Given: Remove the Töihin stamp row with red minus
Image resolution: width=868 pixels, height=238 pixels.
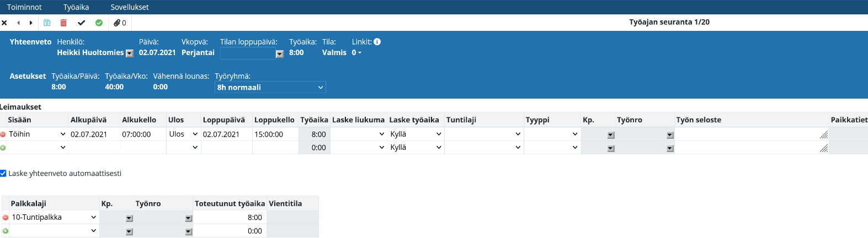Looking at the screenshot, I should coord(3,134).
